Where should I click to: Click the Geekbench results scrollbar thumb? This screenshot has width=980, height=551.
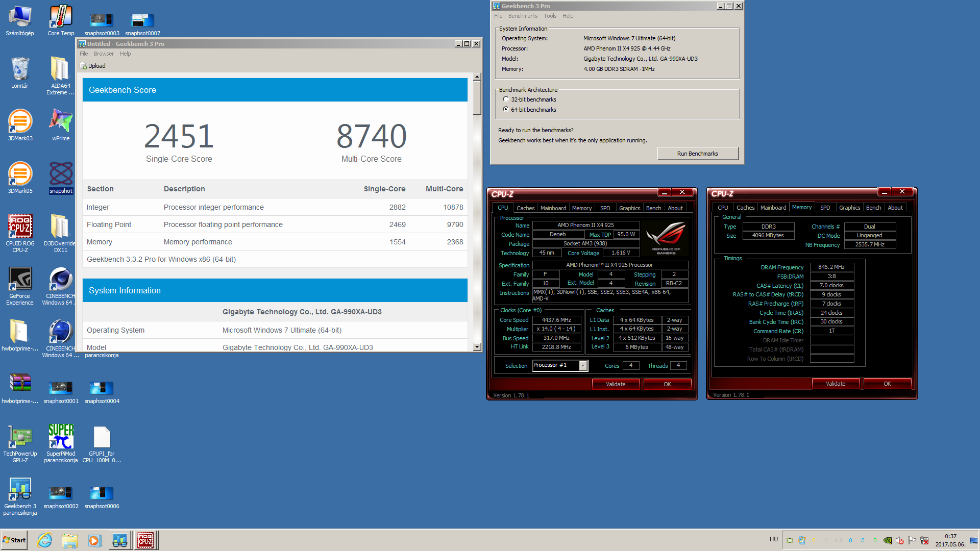point(477,98)
